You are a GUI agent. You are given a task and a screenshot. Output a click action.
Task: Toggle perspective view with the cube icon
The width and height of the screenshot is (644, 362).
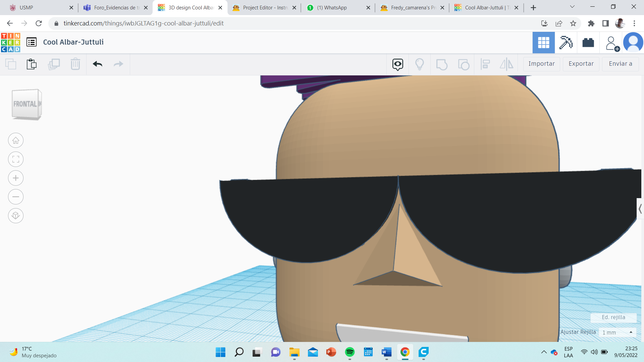(x=15, y=216)
